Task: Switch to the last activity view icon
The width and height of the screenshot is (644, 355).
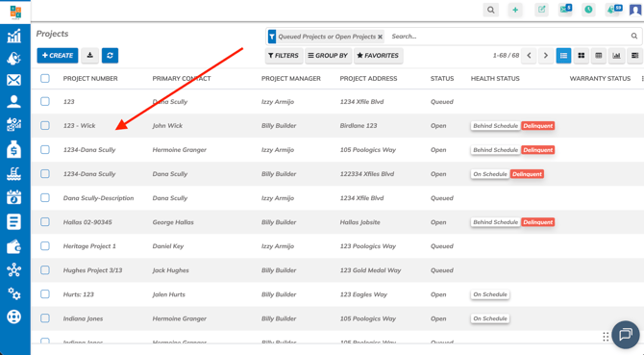Action: point(635,56)
